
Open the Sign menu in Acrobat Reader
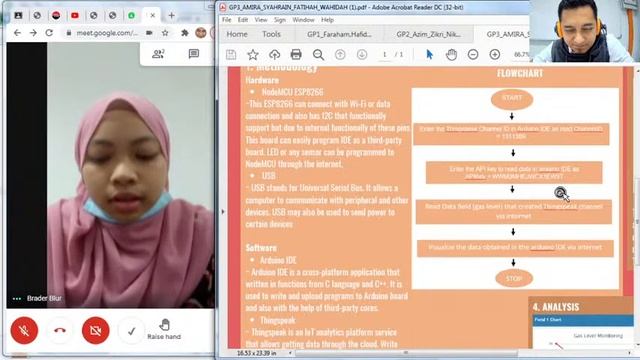pyautogui.click(x=280, y=20)
